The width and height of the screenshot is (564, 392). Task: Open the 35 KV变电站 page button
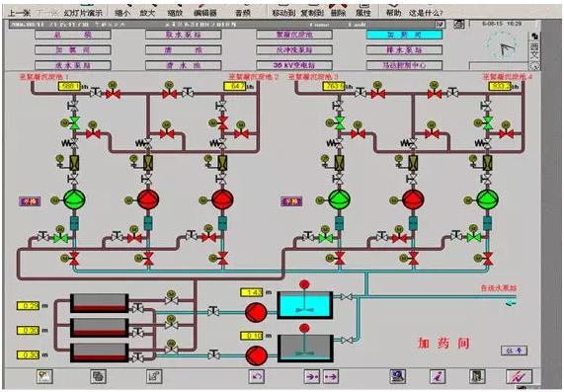click(x=294, y=65)
